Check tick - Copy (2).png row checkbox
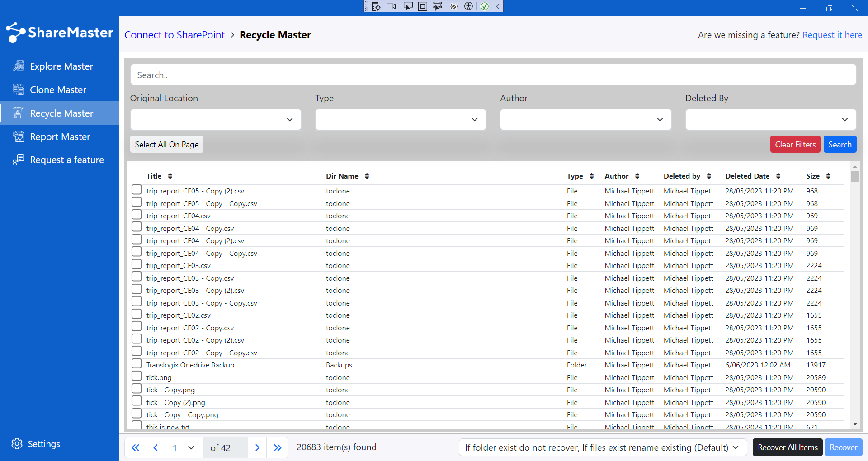Viewport: 868px width, 461px height. tap(137, 401)
